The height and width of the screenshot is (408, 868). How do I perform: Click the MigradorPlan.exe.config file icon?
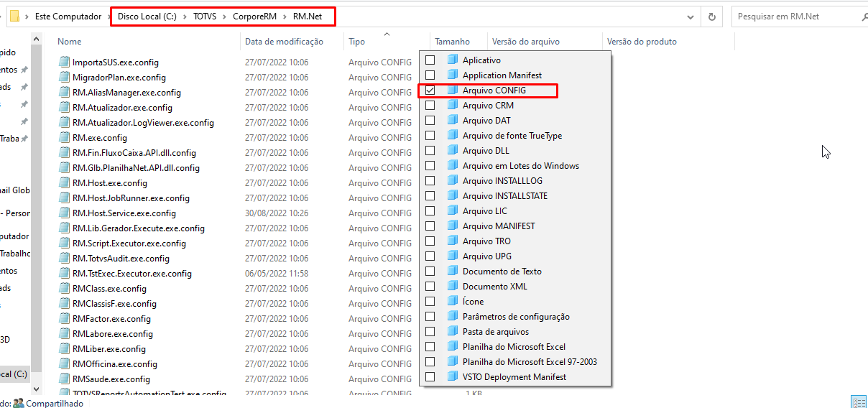64,78
